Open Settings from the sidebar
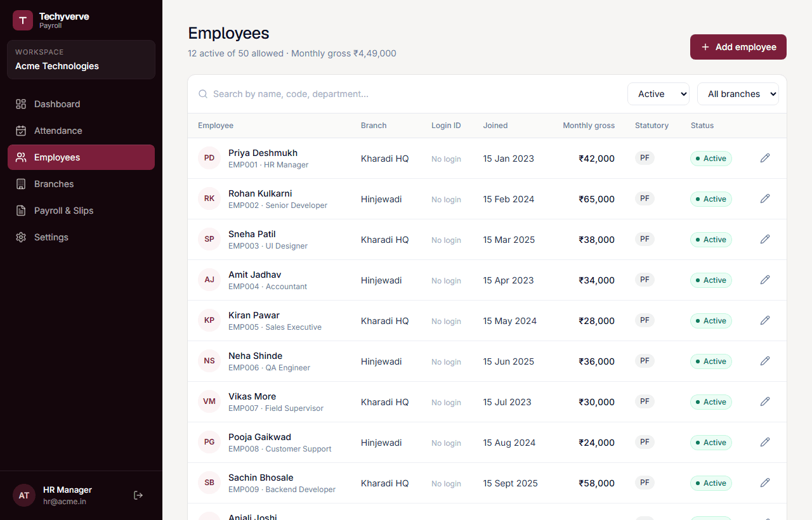Image resolution: width=812 pixels, height=520 pixels. 81,237
